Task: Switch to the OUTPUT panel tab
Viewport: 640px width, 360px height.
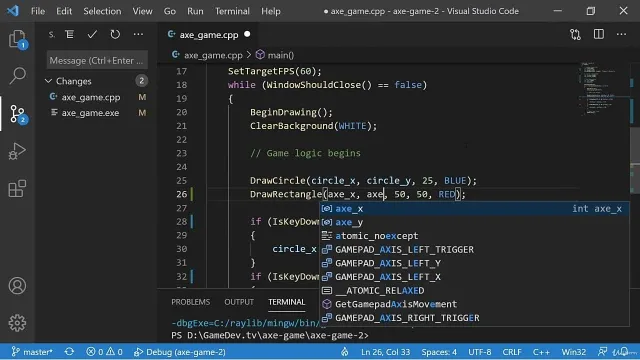Action: tap(239, 302)
